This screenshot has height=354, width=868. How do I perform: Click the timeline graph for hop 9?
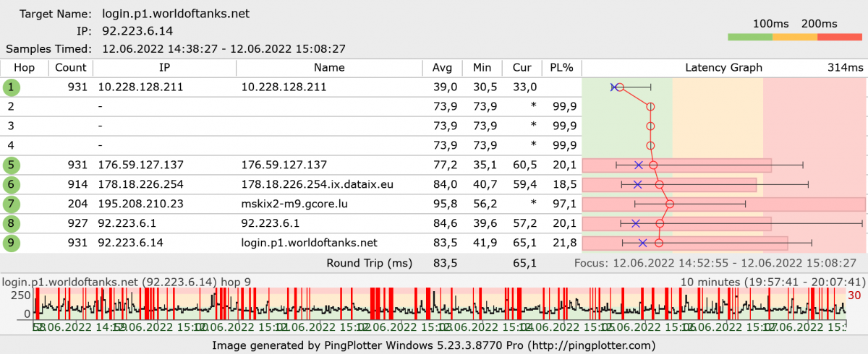(434, 303)
